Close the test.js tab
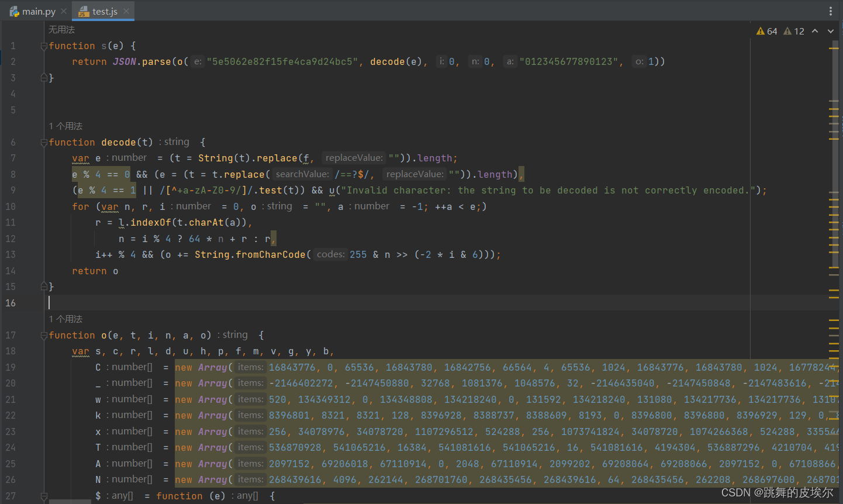This screenshot has width=843, height=504. tap(126, 11)
